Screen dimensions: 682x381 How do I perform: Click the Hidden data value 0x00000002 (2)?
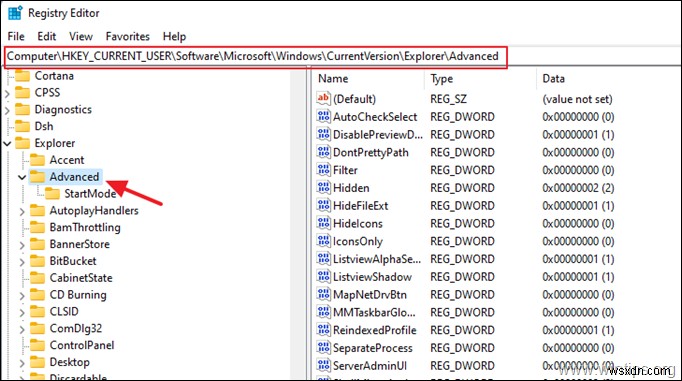(578, 188)
